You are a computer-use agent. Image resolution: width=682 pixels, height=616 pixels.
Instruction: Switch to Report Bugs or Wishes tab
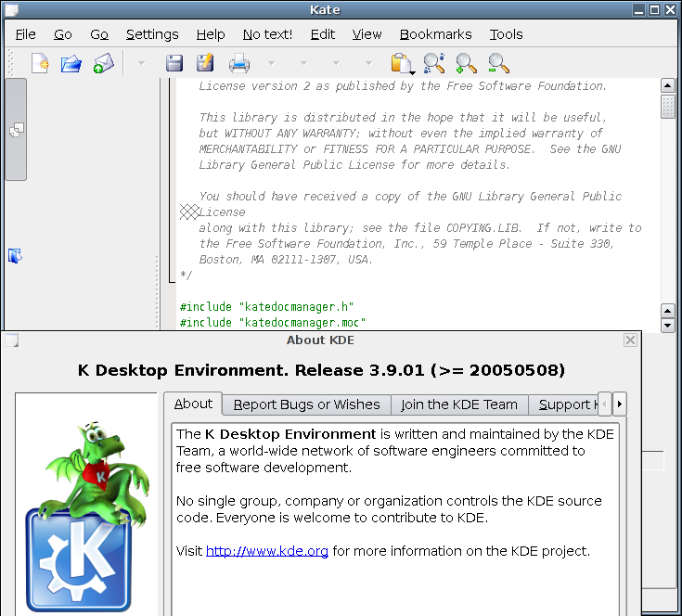coord(306,404)
